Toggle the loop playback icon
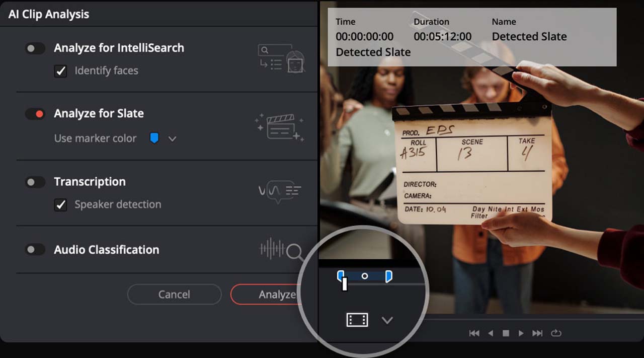 pyautogui.click(x=556, y=333)
